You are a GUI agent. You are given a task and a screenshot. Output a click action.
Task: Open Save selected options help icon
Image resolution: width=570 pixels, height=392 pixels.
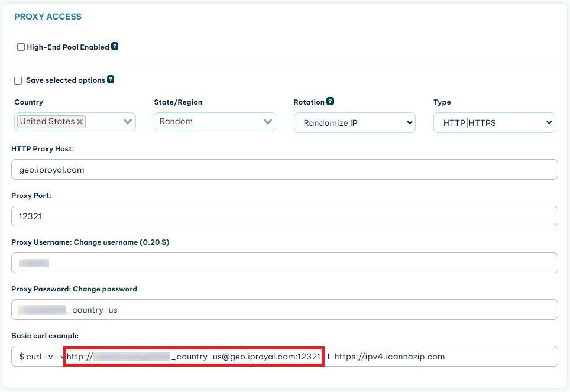pyautogui.click(x=111, y=79)
